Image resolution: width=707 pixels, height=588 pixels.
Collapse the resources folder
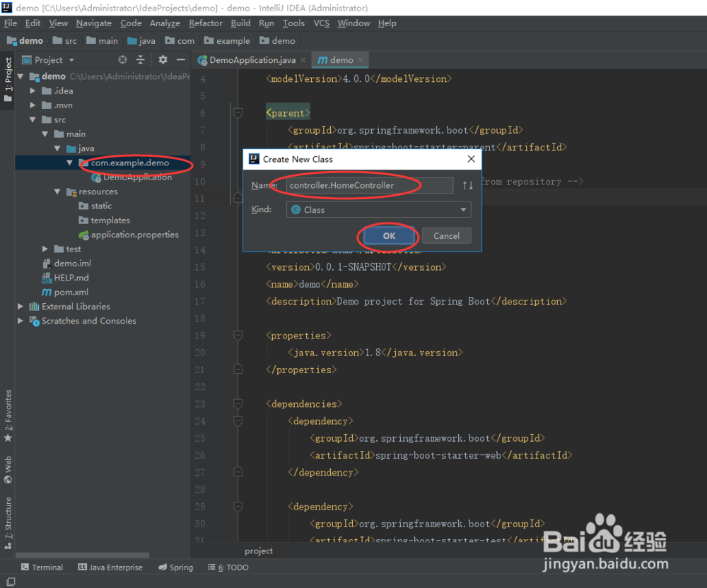click(57, 192)
